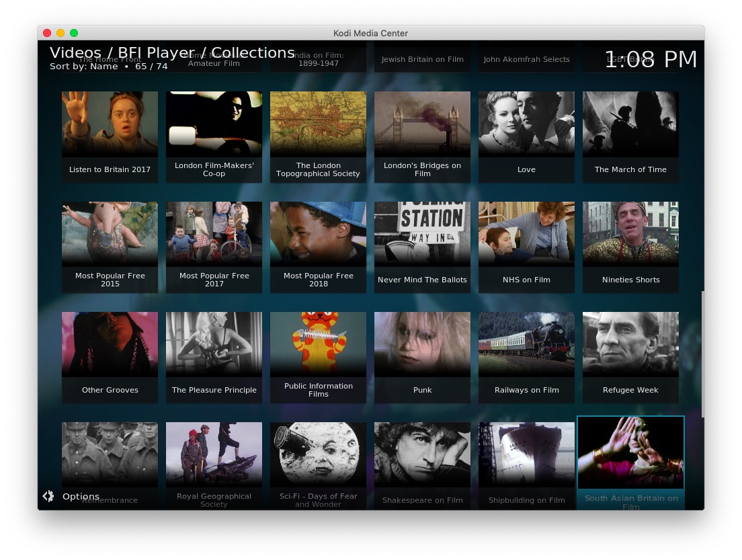Choose London's Bridges on Film collection
This screenshot has height=560, width=742.
pyautogui.click(x=422, y=136)
